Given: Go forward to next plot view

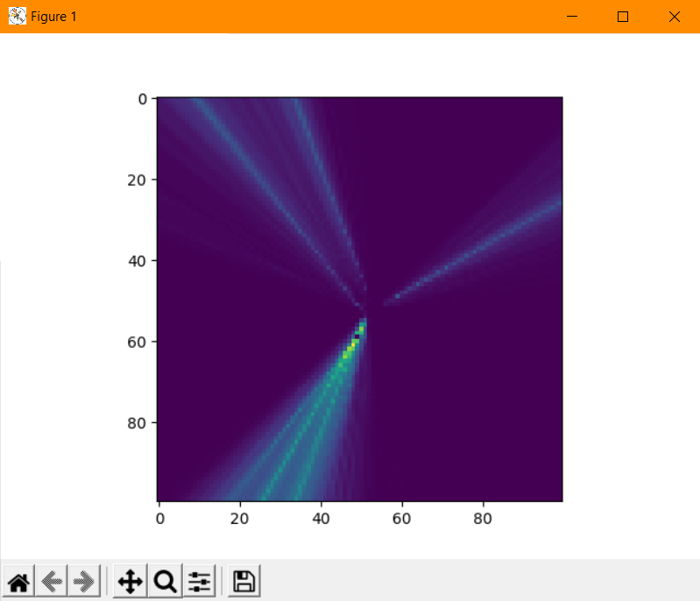Looking at the screenshot, I should [84, 581].
